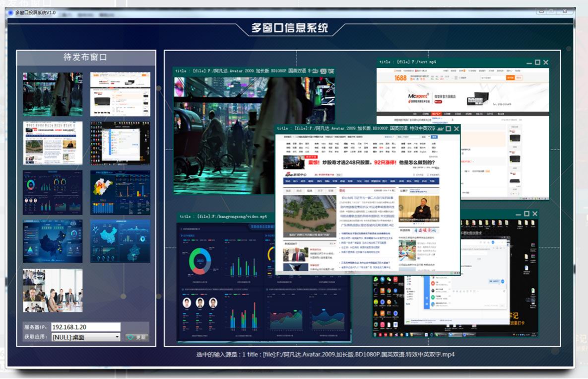Close the bottom-right desktop capture window

pos(534,214)
